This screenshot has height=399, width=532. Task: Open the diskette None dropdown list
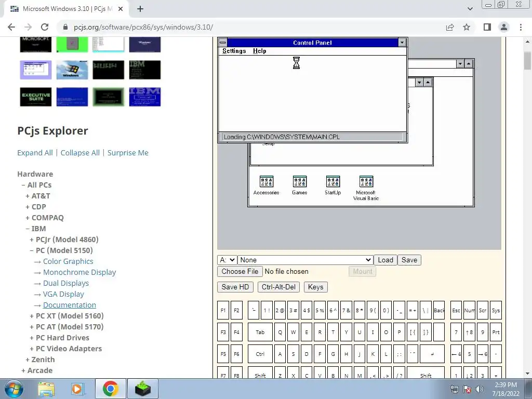click(305, 260)
